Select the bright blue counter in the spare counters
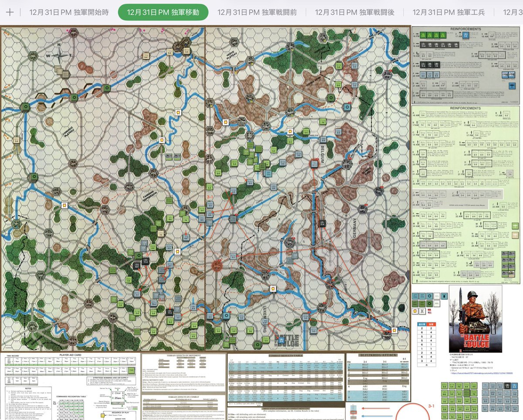Image resolution: width=523 pixels, height=420 pixels. [514, 386]
